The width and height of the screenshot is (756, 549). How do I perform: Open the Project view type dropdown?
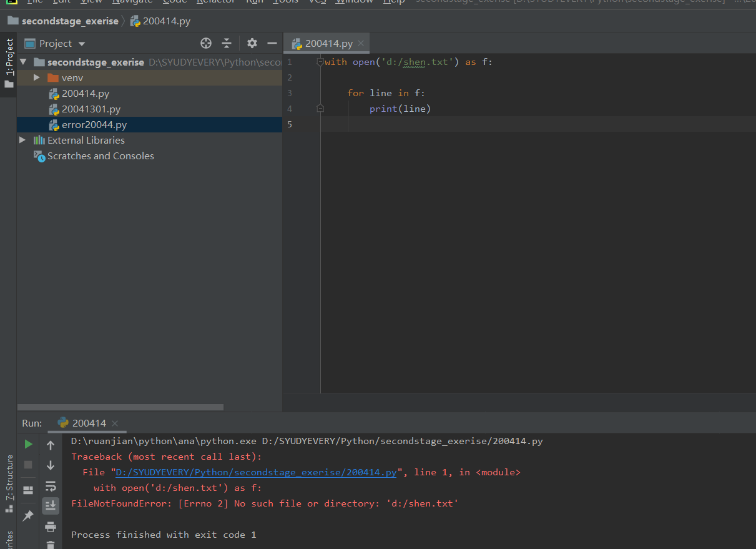[82, 44]
